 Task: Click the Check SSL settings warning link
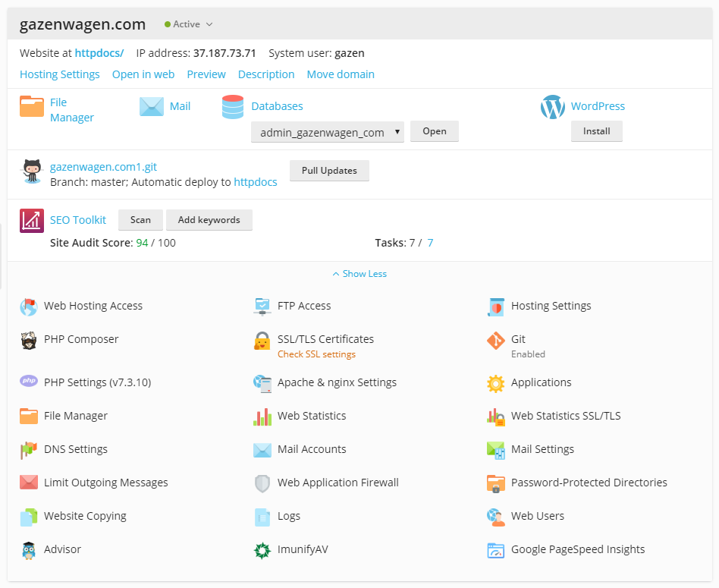(x=316, y=354)
